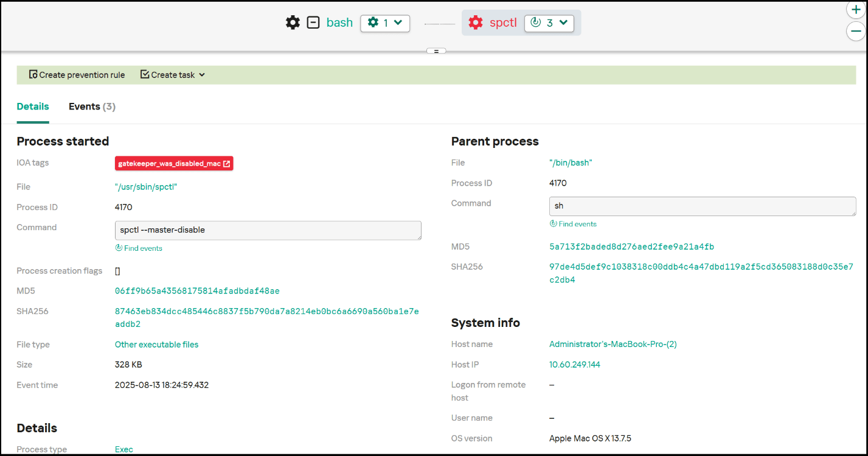Select the Details tab

click(33, 106)
